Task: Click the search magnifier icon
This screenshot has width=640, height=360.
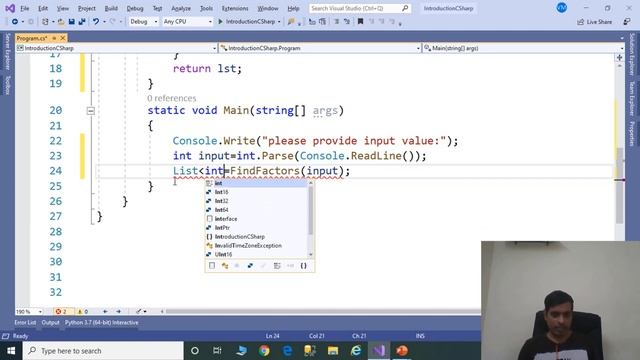Action: coord(405,8)
